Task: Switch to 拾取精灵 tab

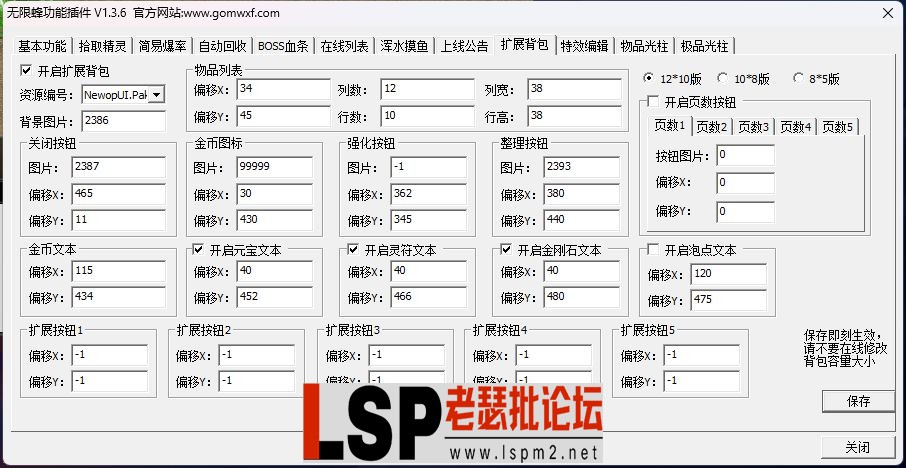Action: 102,46
